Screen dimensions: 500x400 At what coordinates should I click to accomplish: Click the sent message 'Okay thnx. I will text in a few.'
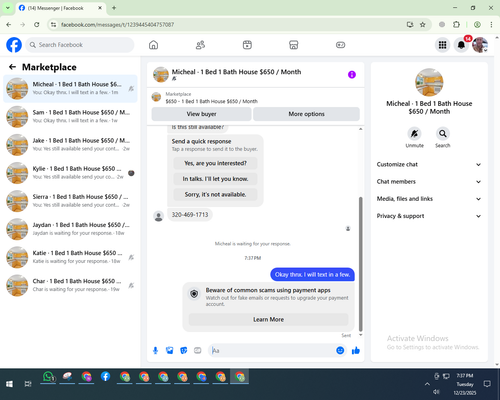[312, 275]
